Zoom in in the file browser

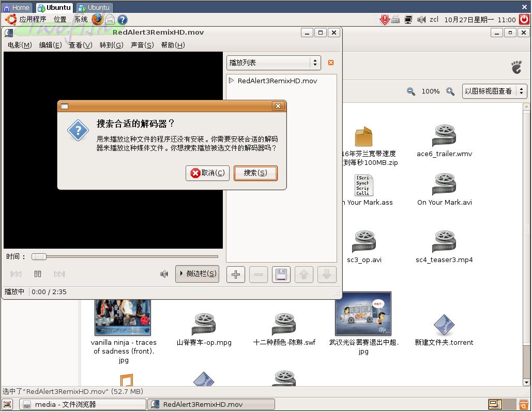pyautogui.click(x=450, y=91)
